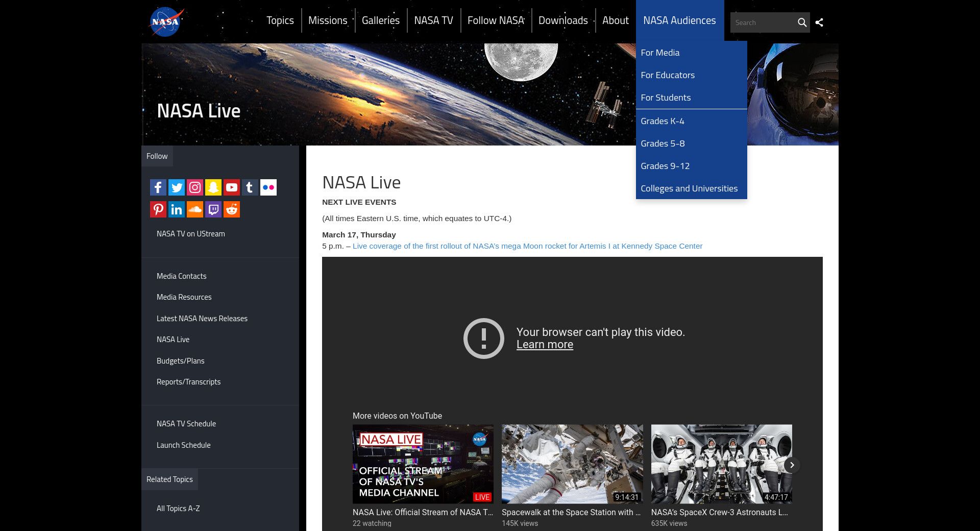Open the YouTube social icon

click(232, 187)
